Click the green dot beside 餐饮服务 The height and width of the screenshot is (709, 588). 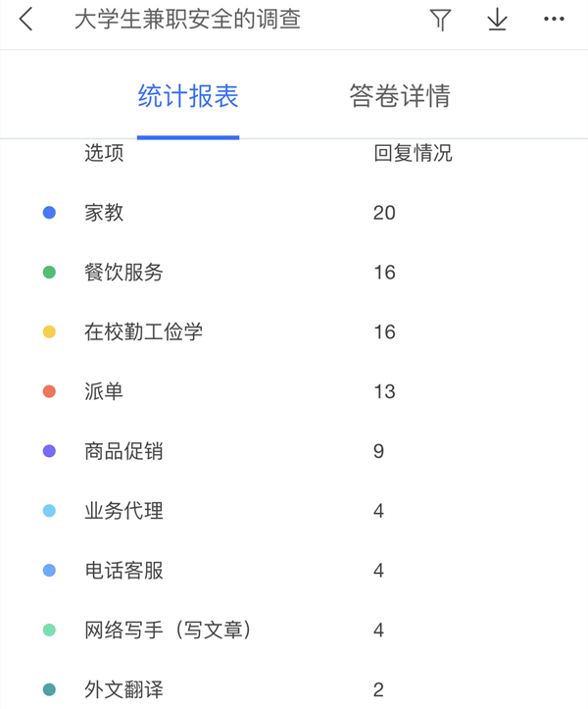click(x=50, y=273)
